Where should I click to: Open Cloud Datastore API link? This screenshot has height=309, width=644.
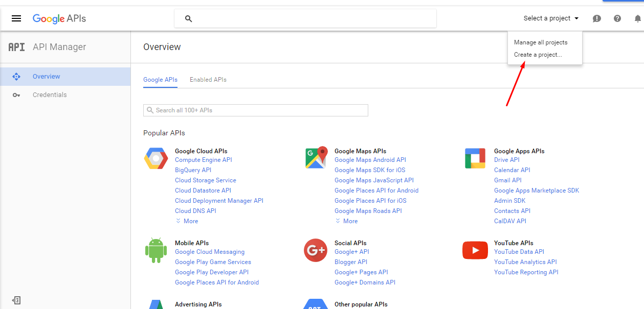(x=203, y=191)
